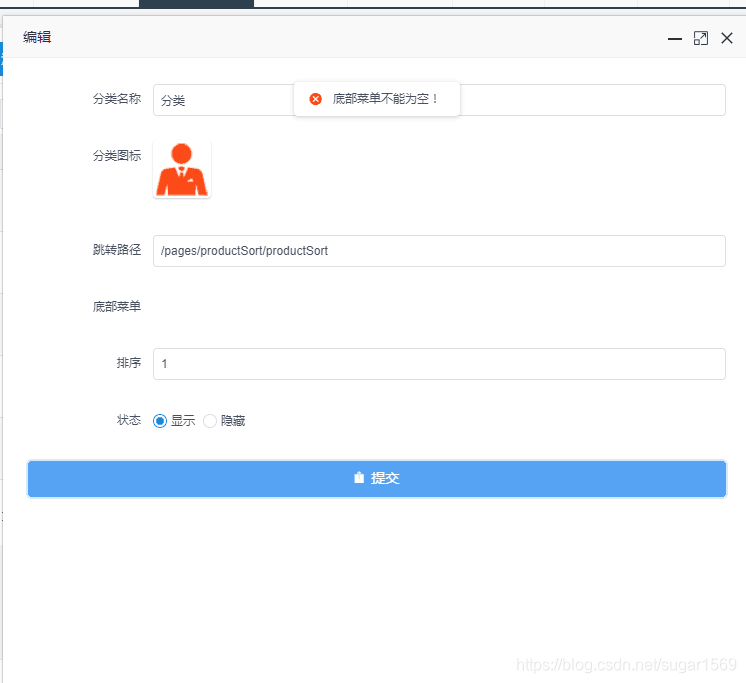Click the 排序 label
Image resolution: width=746 pixels, height=683 pixels.
(129, 363)
